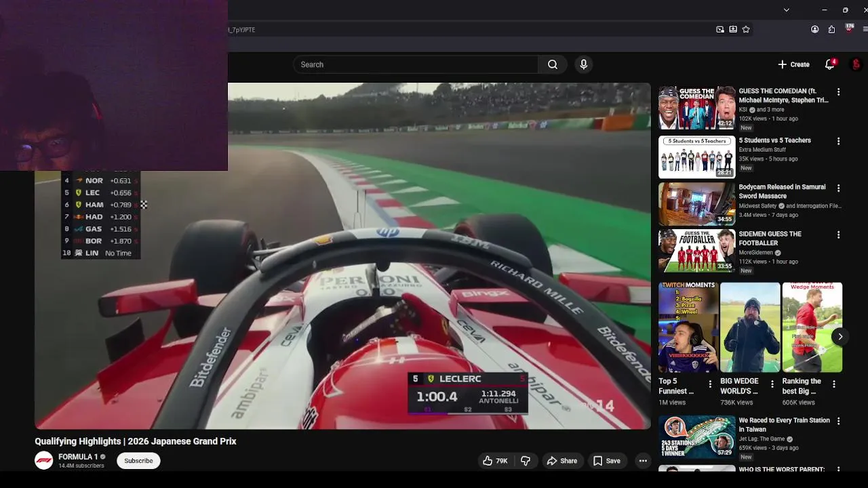Open the browser hamburger menu

pos(865,29)
